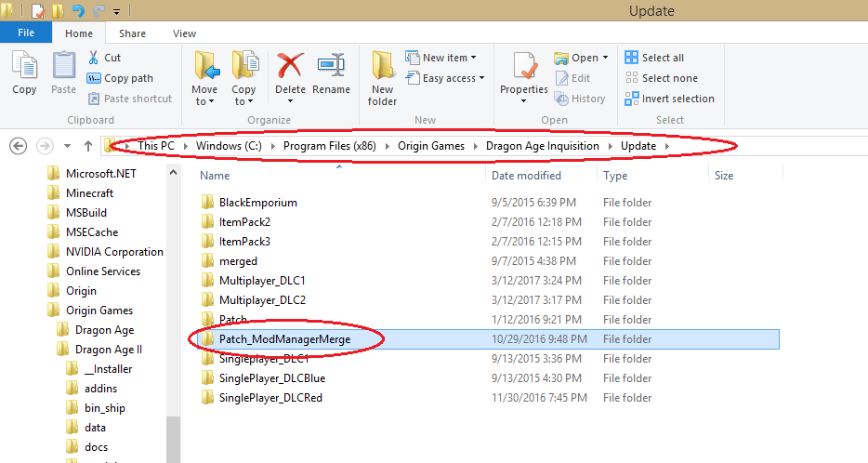Switch to the View ribbon tab
Screen dimensions: 868x463
[184, 33]
